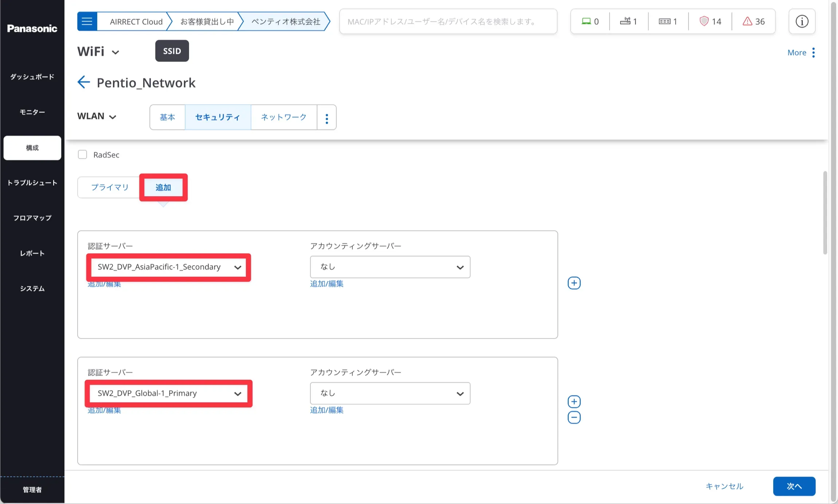Add server entry with first plus icon
838x504 pixels.
[x=574, y=283]
